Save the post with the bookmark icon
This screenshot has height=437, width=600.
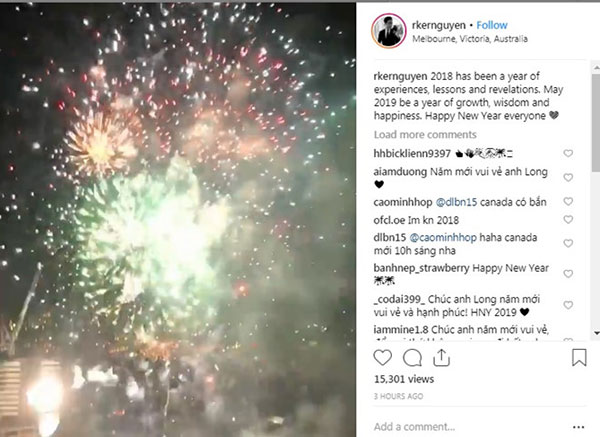[x=579, y=357]
